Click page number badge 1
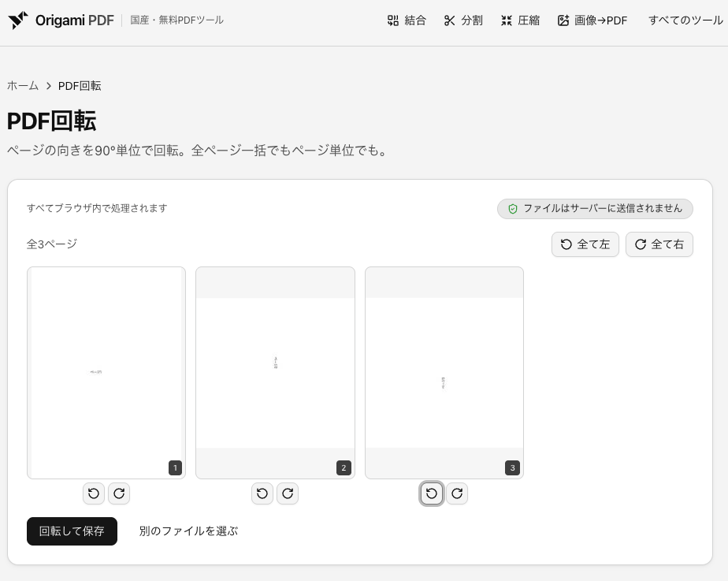 click(x=175, y=467)
